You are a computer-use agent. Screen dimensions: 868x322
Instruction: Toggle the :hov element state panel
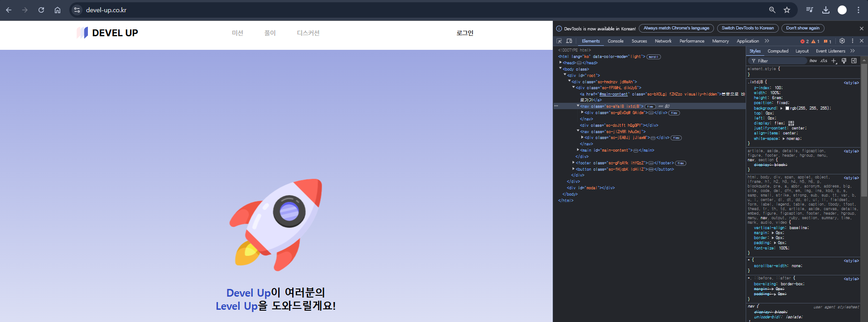pyautogui.click(x=813, y=61)
